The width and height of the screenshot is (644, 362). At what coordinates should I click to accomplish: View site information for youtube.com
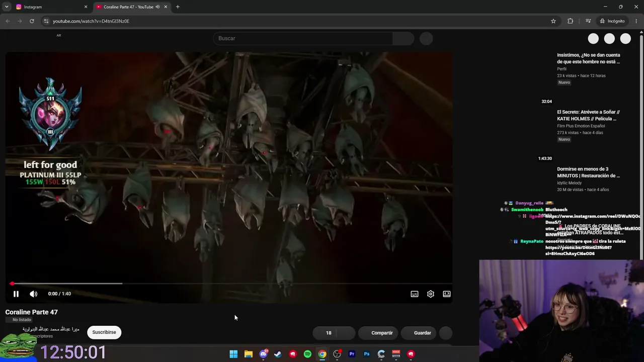point(46,21)
